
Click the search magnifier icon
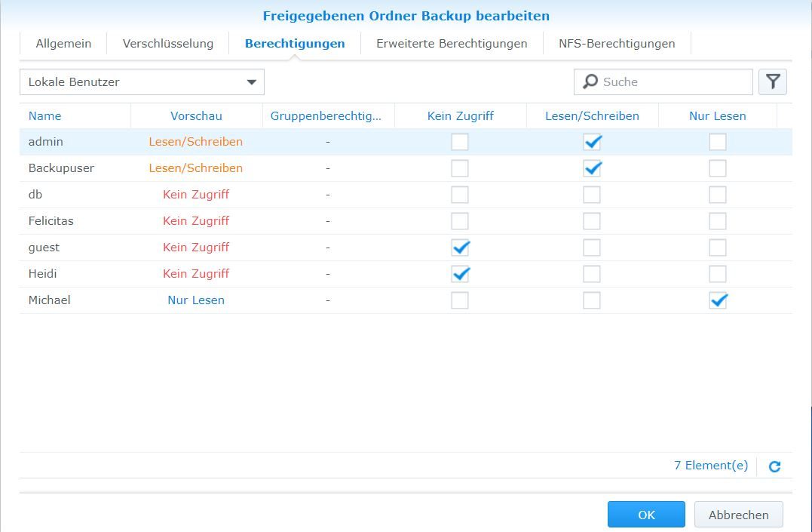[x=591, y=81]
